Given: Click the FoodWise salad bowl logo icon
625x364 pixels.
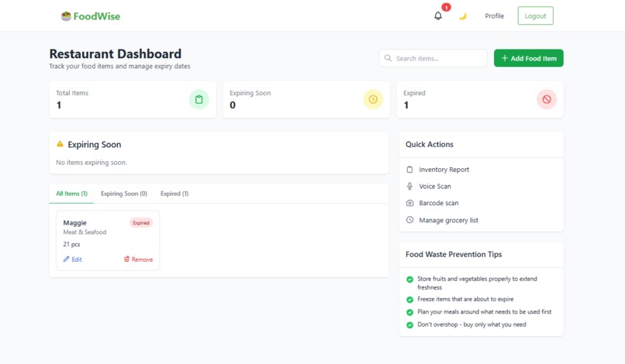Looking at the screenshot, I should point(66,16).
